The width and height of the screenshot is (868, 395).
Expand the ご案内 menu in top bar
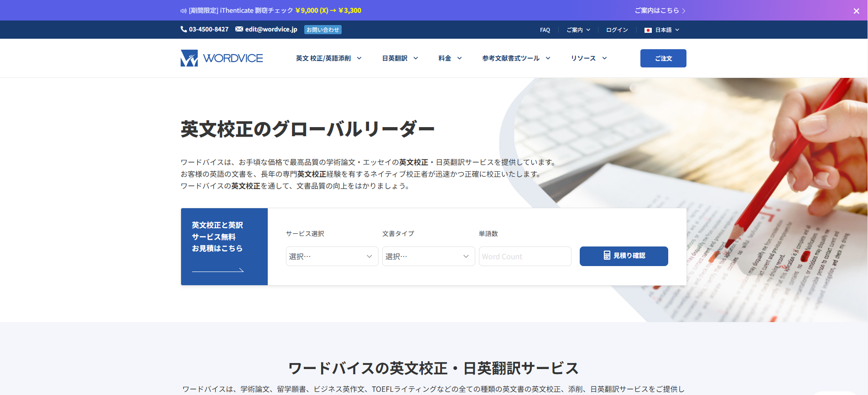pyautogui.click(x=578, y=30)
